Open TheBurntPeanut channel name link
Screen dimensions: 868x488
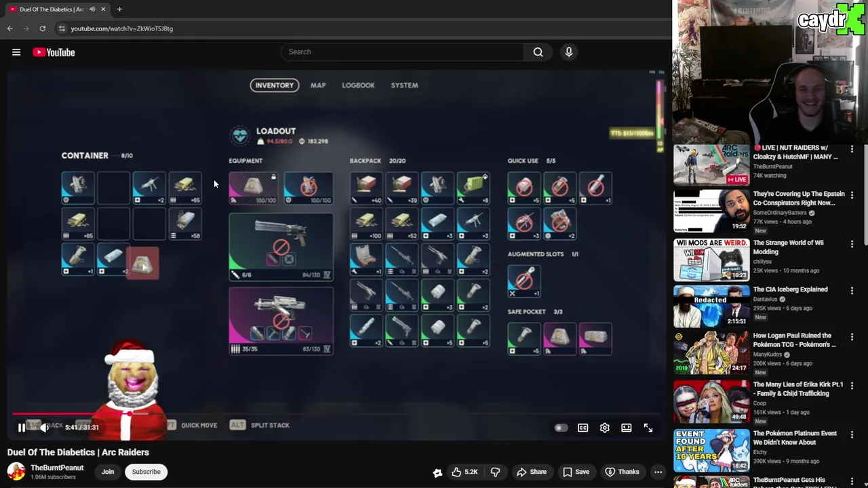57,468
